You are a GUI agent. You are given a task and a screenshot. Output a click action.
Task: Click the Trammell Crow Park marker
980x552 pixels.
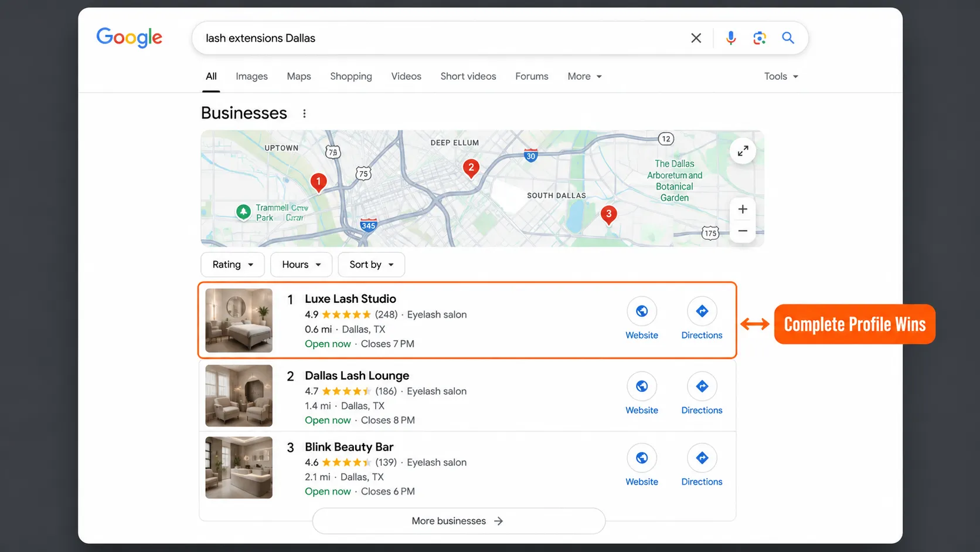click(x=243, y=212)
